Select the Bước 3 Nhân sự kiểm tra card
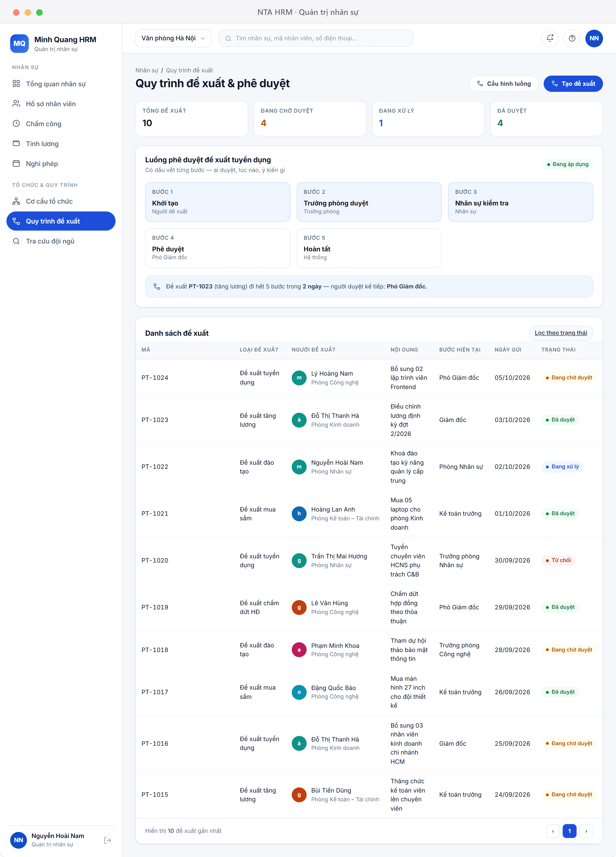616x857 pixels. pos(520,202)
